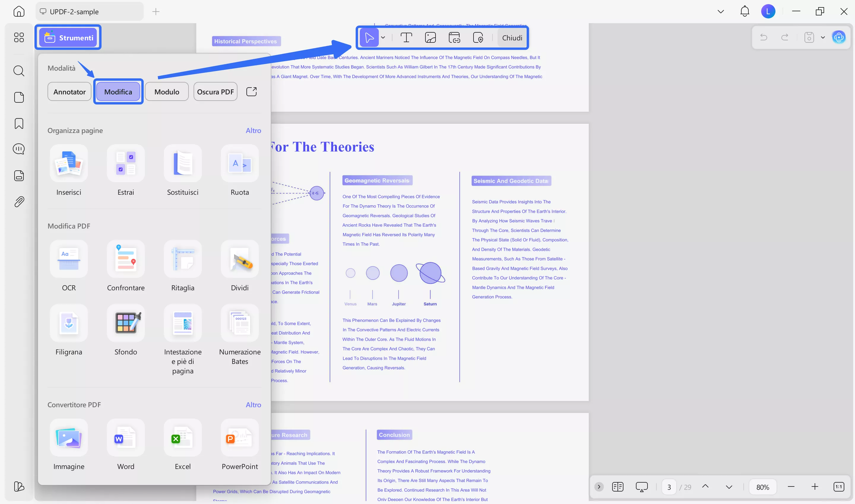The height and width of the screenshot is (504, 855).
Task: Open the Filigrana watermark tool
Action: [69, 329]
